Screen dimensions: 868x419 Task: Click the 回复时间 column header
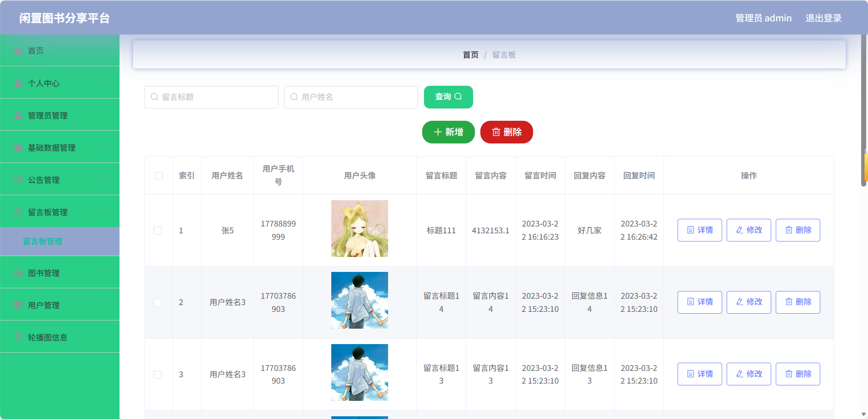coord(639,176)
